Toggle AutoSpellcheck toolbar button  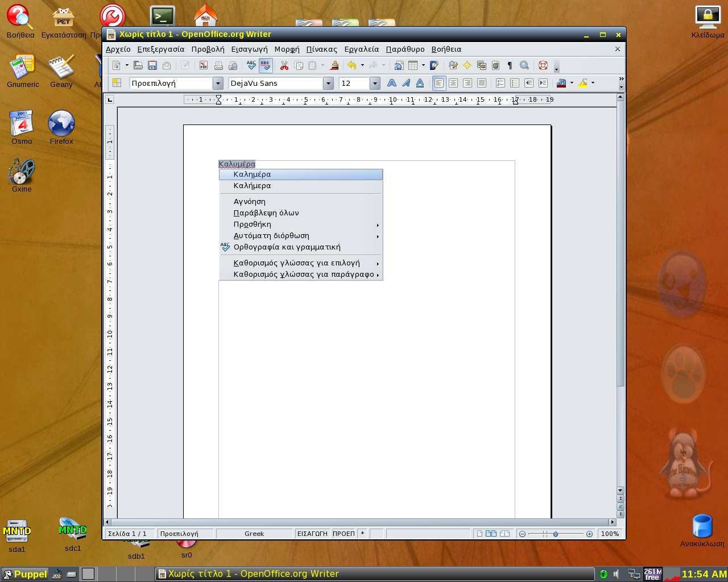click(266, 65)
